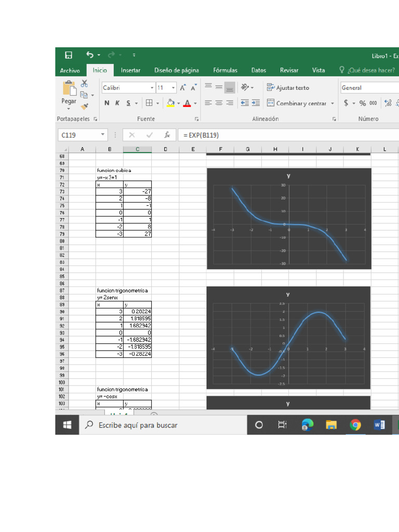Open the underline style dropdown arrow

(137, 103)
